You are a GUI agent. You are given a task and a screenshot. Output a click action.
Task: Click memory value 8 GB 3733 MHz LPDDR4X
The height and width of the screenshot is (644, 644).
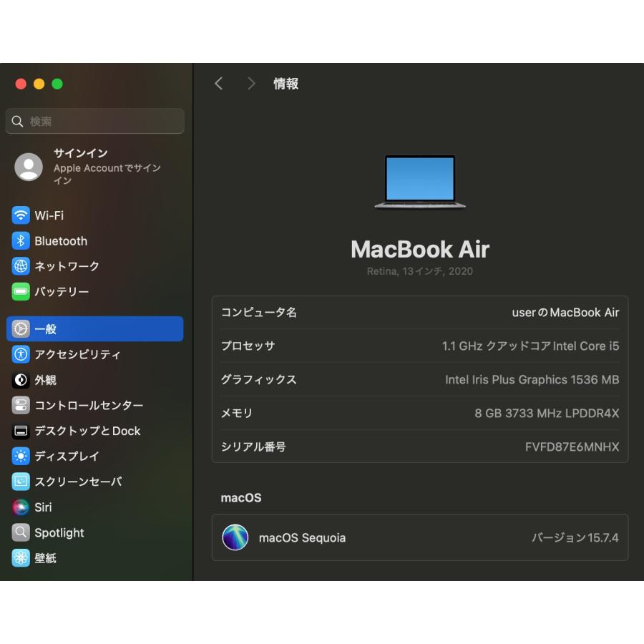(547, 413)
